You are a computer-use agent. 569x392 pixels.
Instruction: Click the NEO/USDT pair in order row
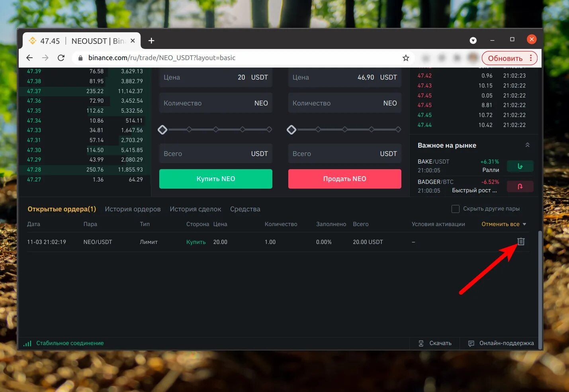pos(98,242)
